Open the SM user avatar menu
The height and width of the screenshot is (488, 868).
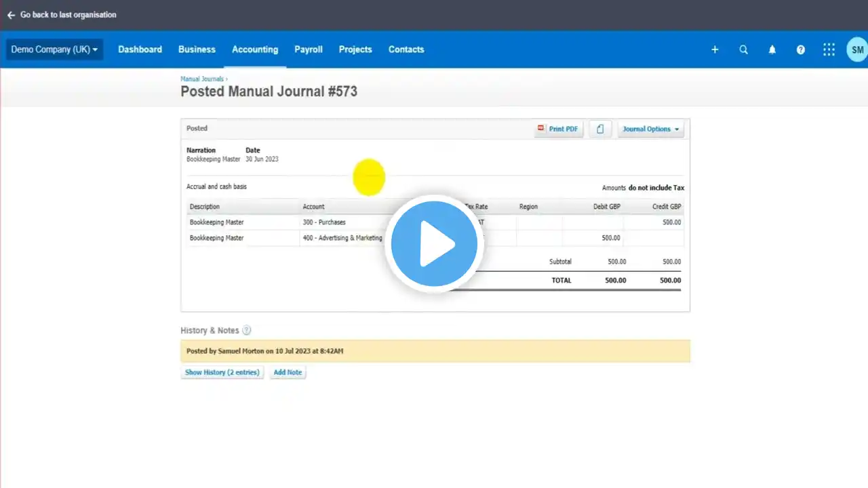[x=857, y=49]
